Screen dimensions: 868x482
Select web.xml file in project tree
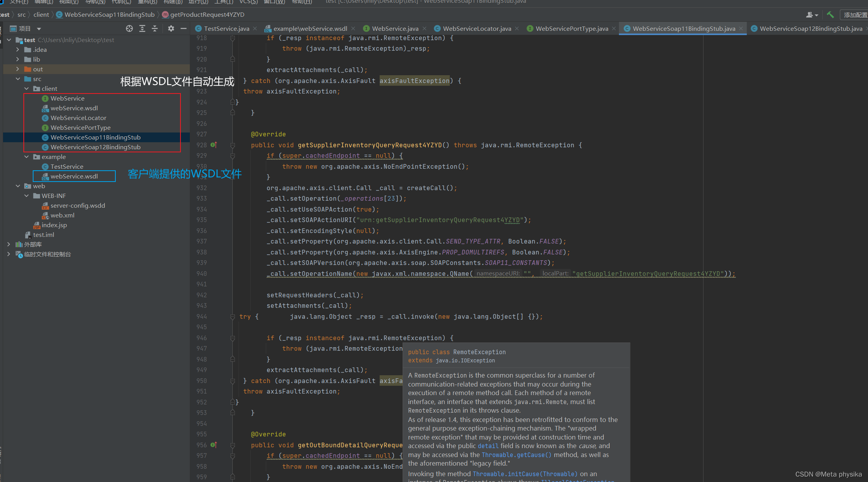coord(62,215)
